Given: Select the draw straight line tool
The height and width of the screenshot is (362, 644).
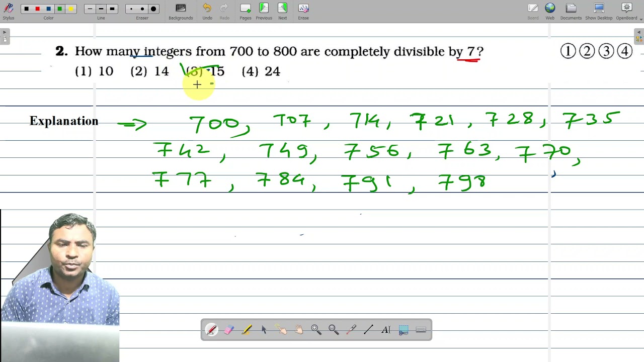Looking at the screenshot, I should 368,330.
